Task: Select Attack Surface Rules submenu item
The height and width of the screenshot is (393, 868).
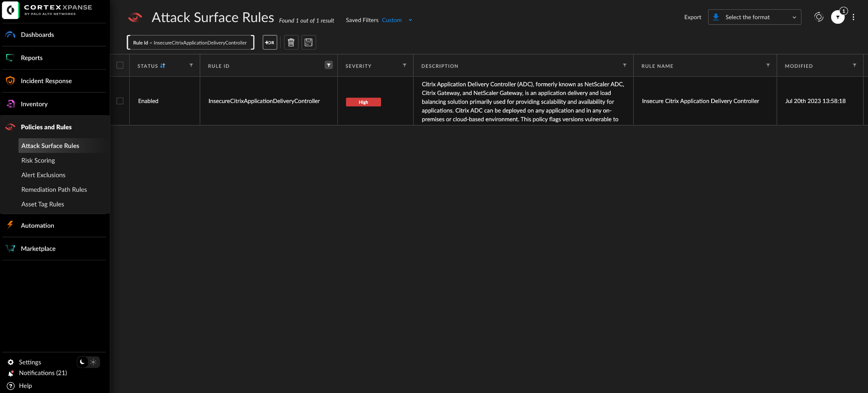Action: coord(63,145)
